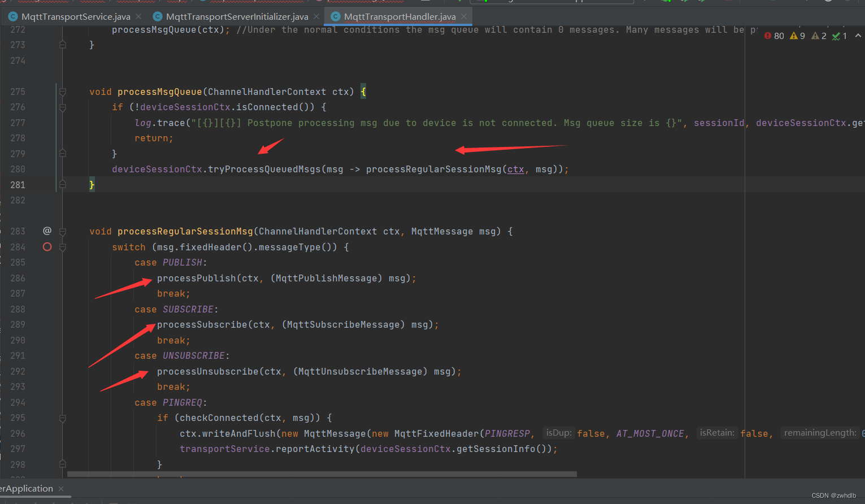The image size is (865, 504).
Task: Click the processRegularSessionMsg declaration on line 283
Action: [185, 232]
